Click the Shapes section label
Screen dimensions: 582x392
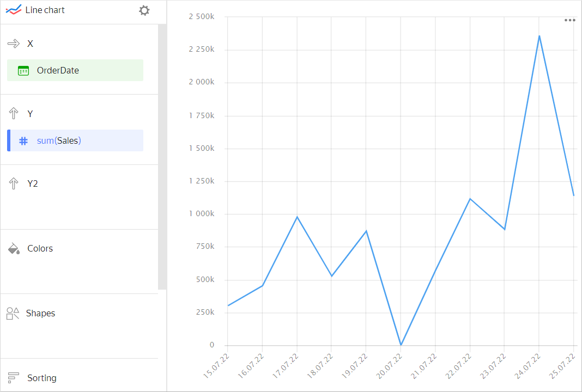click(x=41, y=314)
